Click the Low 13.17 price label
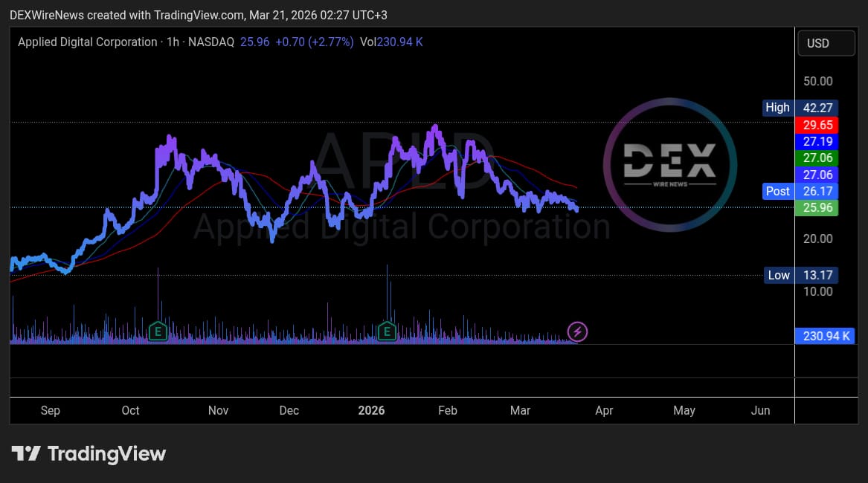Screen dimensions: 868x483 [x=800, y=275]
